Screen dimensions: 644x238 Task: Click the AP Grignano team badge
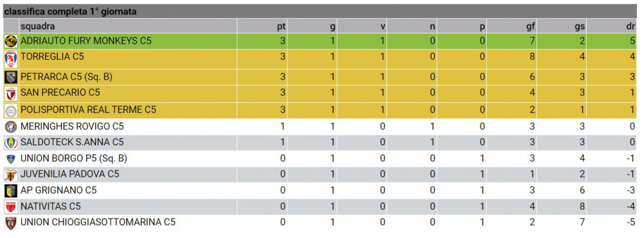11,190
